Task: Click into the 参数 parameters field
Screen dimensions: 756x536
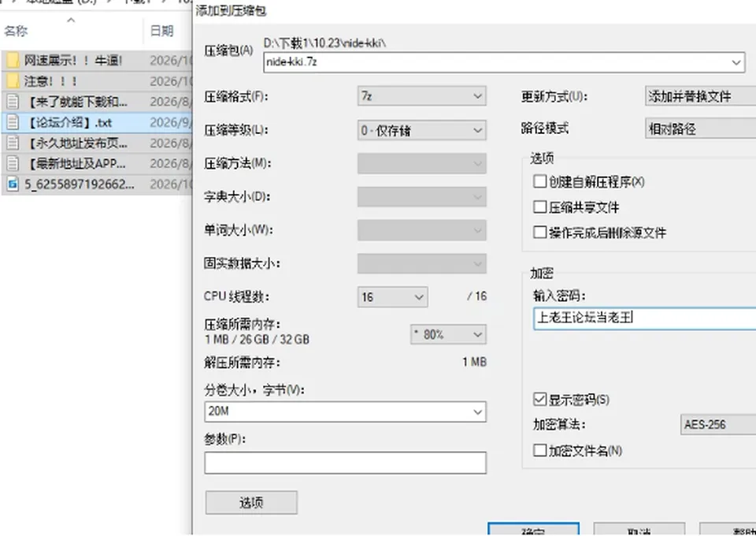Action: 345,463
